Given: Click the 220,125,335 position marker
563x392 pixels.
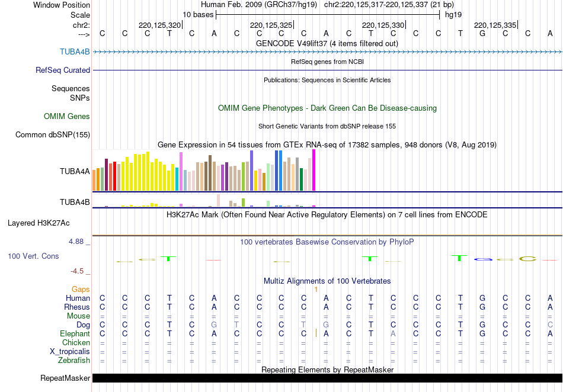Looking at the screenshot, I should [x=495, y=25].
